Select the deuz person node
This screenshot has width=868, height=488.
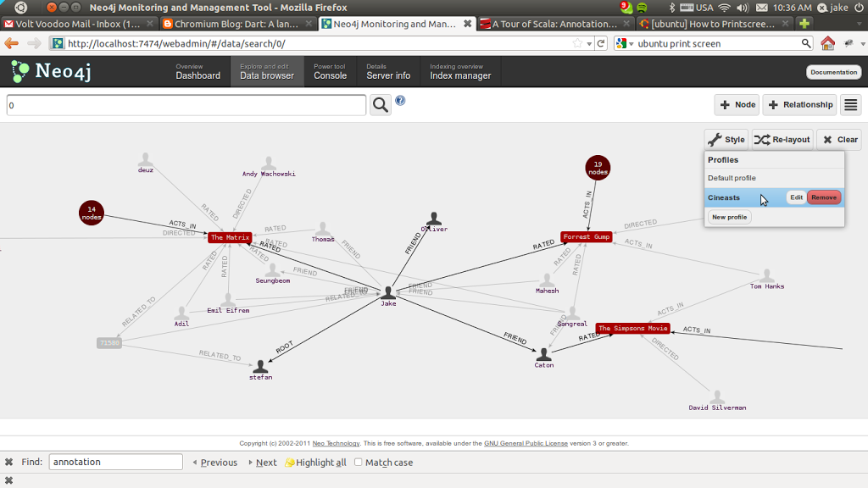coord(146,164)
